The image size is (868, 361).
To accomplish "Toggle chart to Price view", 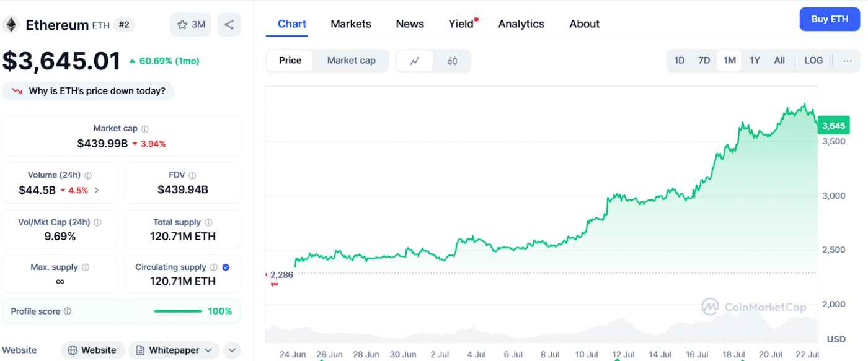I will [290, 61].
